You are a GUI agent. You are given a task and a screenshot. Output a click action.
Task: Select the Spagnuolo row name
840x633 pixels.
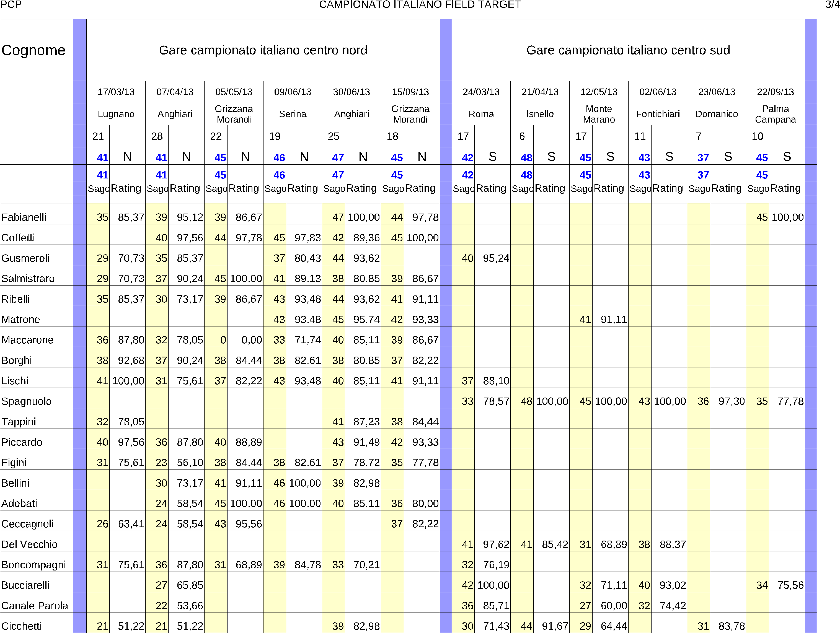[27, 401]
